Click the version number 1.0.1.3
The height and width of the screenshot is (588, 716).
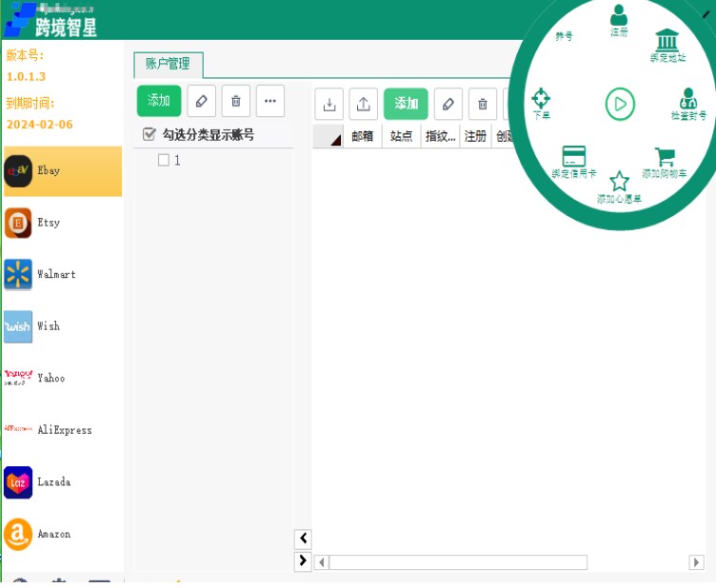click(x=26, y=77)
